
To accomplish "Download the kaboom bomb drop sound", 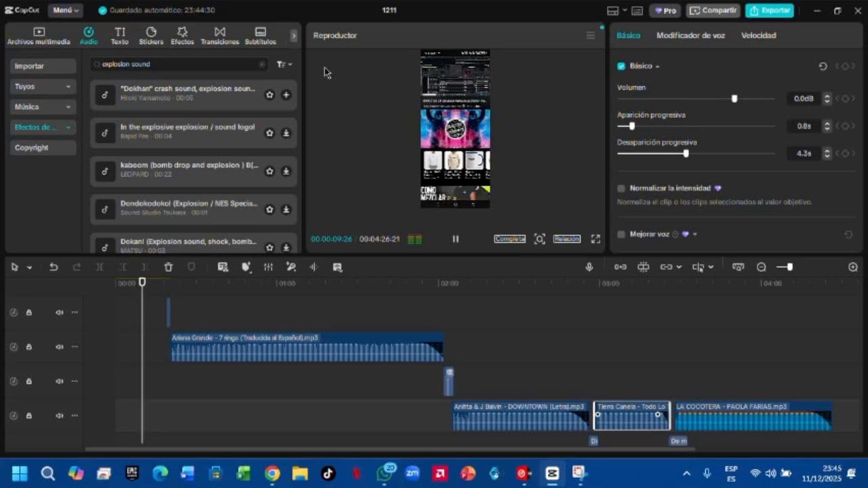I will pos(286,171).
